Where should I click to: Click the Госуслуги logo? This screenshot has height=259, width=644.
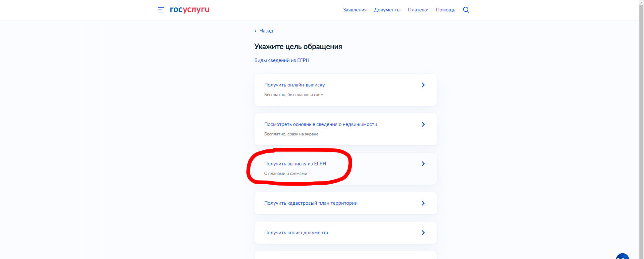[190, 10]
